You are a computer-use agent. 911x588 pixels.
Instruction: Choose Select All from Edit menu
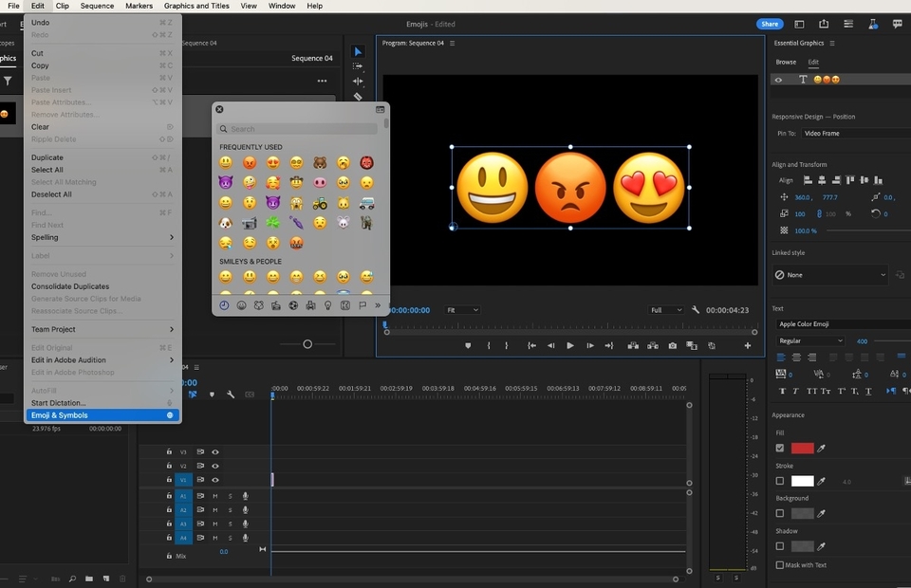pyautogui.click(x=47, y=170)
